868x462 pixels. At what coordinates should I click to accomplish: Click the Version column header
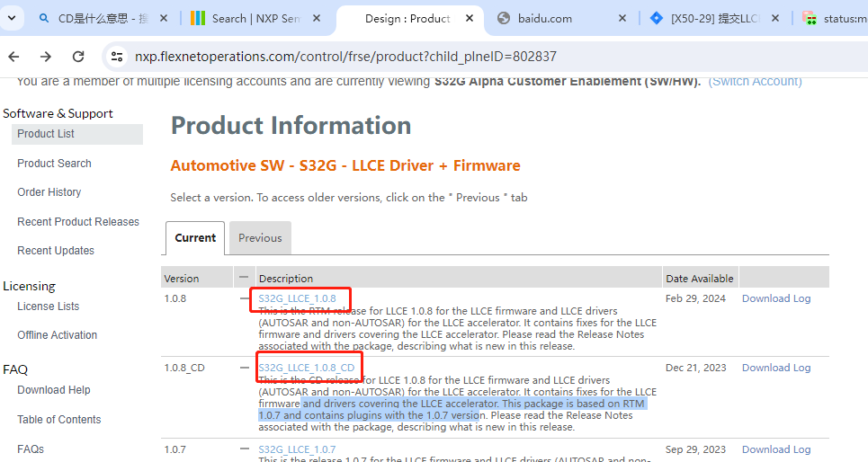coord(197,279)
